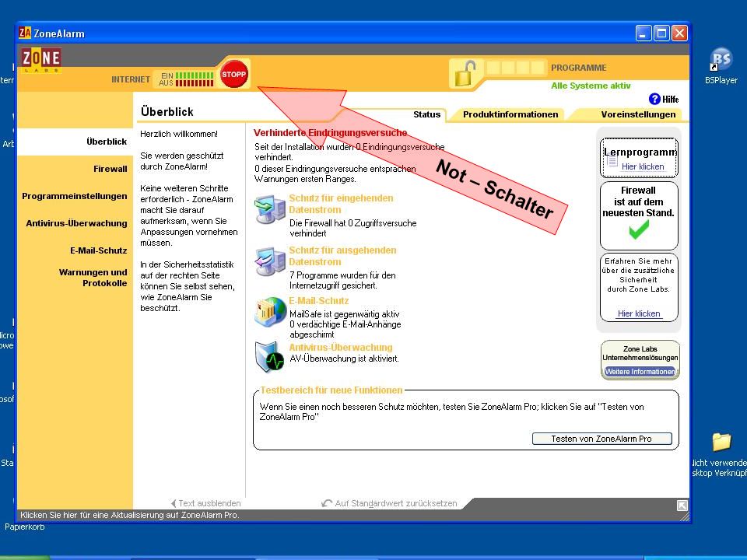Click the outgoing traffic protection computer icon

click(x=270, y=261)
